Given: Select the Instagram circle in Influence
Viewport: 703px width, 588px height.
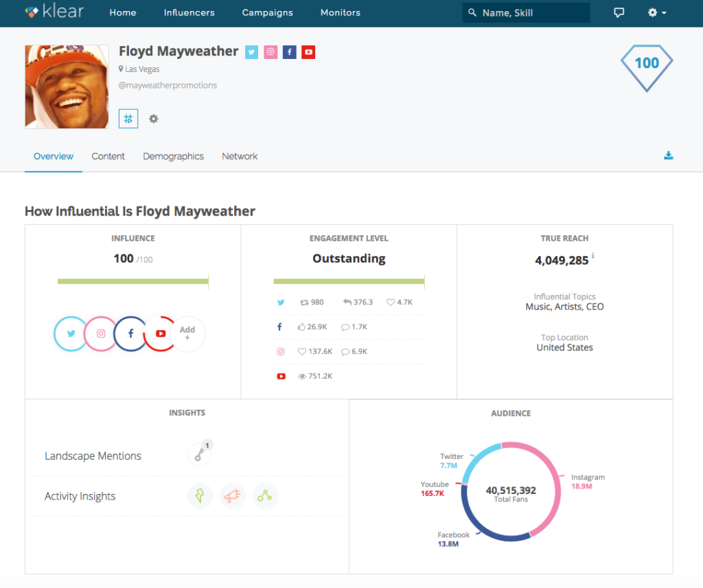Looking at the screenshot, I should (101, 333).
